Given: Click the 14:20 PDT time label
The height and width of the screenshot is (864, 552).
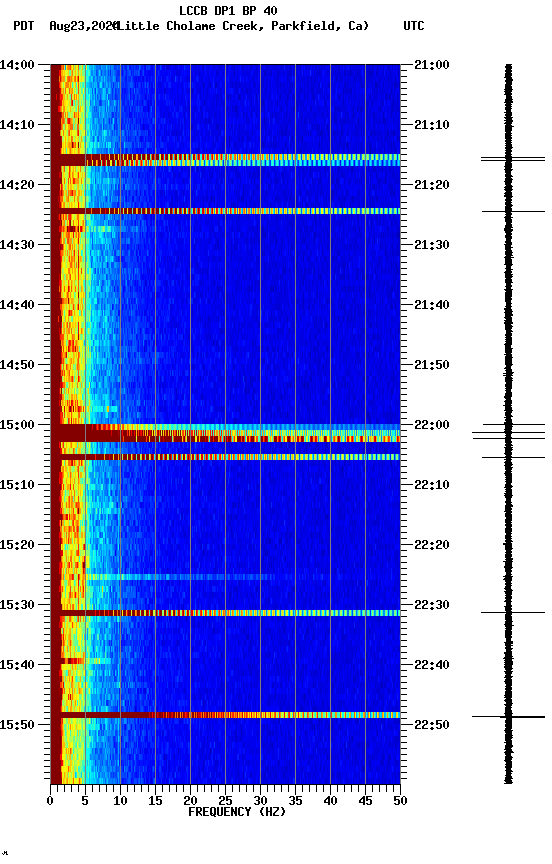Looking at the screenshot, I should pyautogui.click(x=17, y=185).
